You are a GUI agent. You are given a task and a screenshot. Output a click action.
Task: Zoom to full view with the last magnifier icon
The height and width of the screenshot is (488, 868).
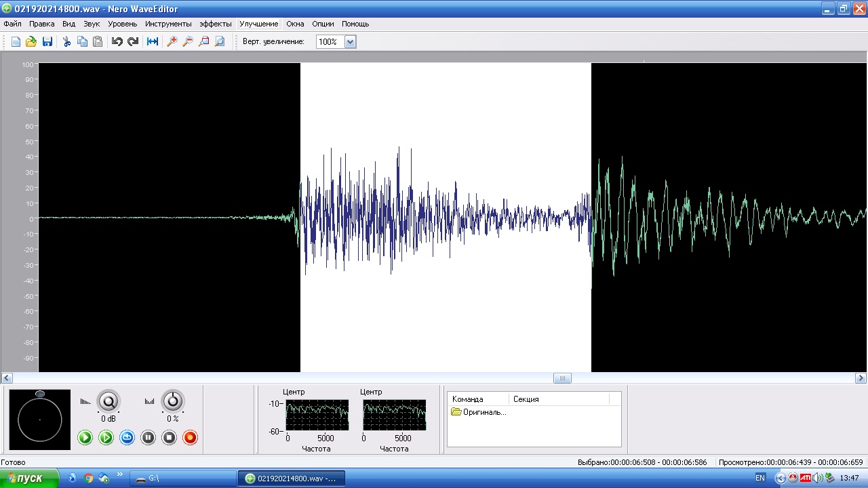point(219,42)
